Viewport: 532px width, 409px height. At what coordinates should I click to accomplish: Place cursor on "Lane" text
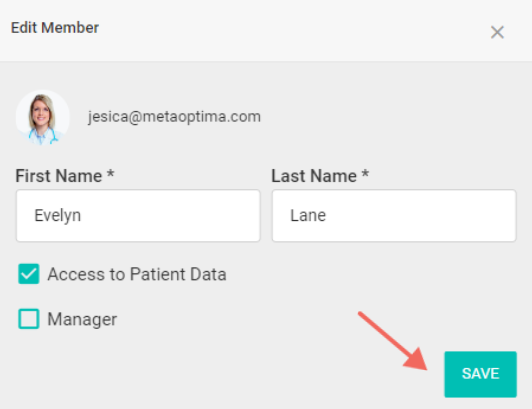click(308, 216)
